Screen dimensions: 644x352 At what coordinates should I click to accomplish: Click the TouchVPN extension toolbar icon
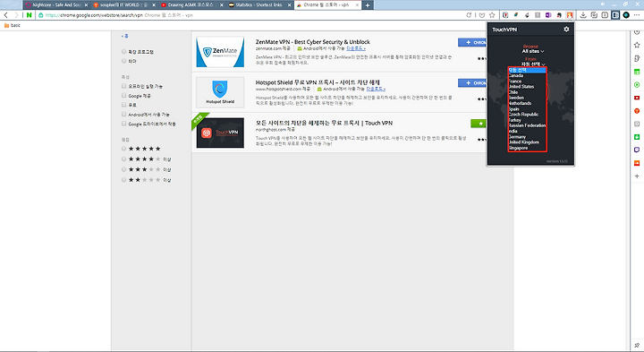click(570, 15)
